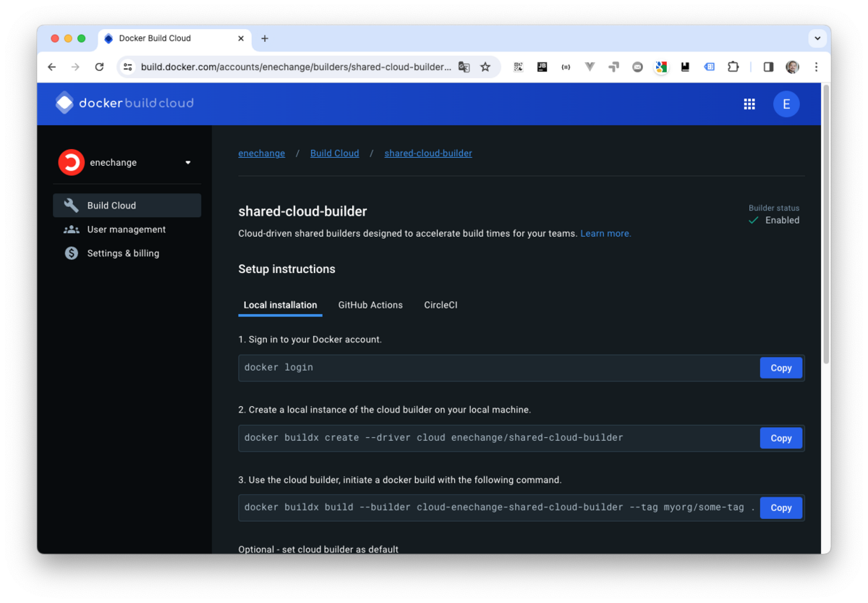Copy the docker buildx build command

click(781, 508)
